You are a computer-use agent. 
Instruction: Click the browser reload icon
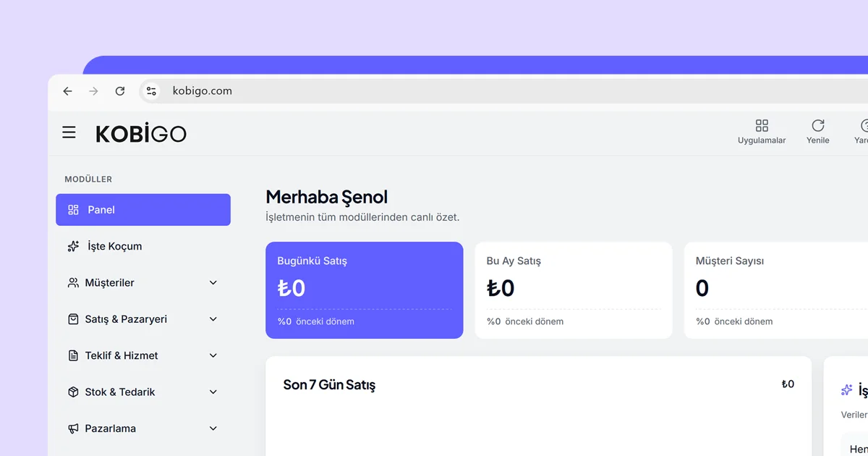(120, 91)
